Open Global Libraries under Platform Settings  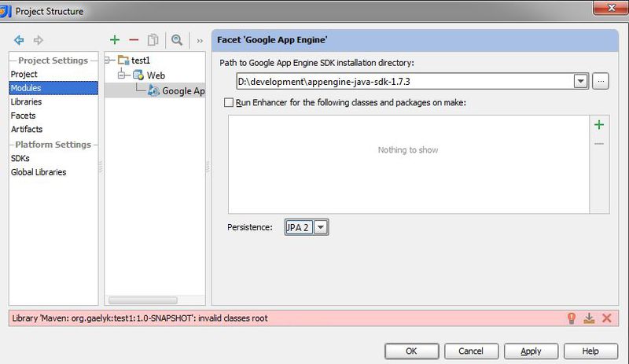(39, 172)
